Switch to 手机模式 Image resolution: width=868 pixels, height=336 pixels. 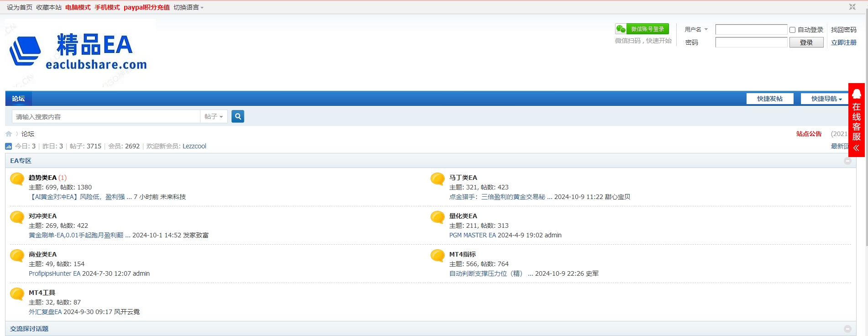pyautogui.click(x=107, y=7)
